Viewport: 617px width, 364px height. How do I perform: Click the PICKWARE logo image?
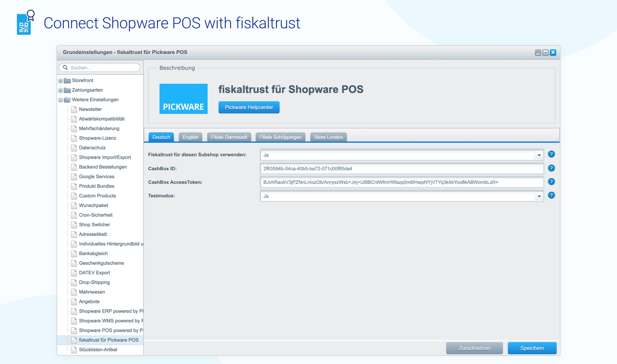[183, 99]
